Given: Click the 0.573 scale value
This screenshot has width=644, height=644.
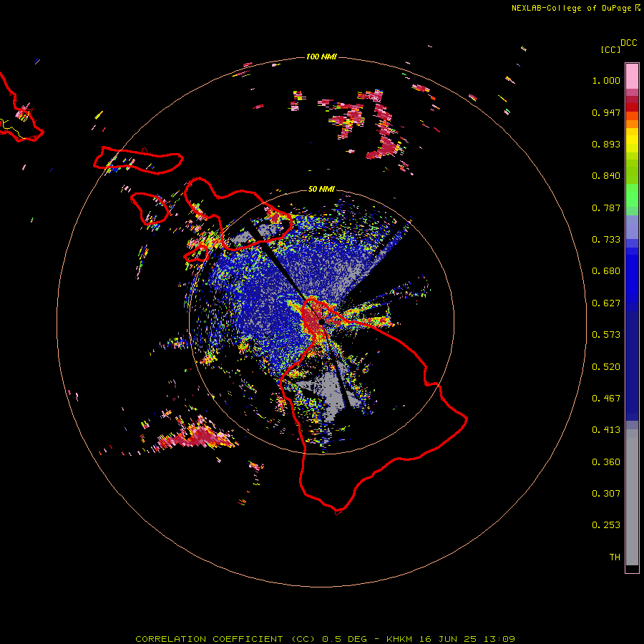Looking at the screenshot, I should (x=606, y=335).
